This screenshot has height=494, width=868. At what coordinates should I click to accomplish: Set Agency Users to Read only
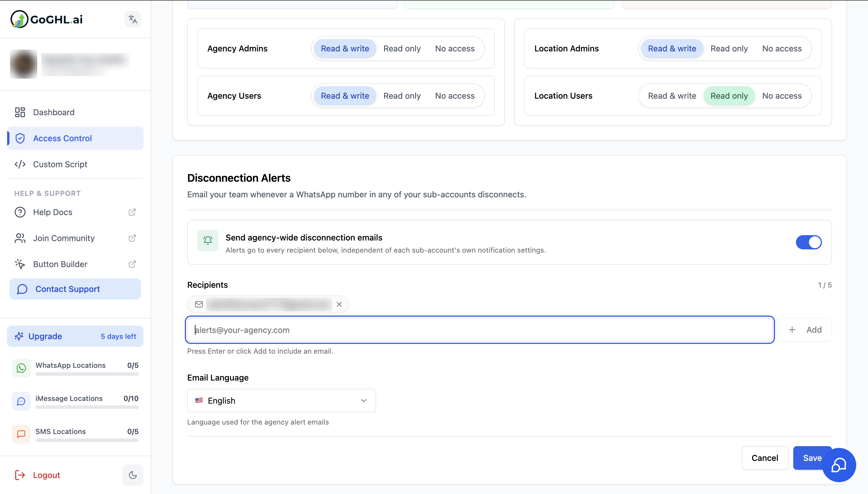(x=402, y=96)
